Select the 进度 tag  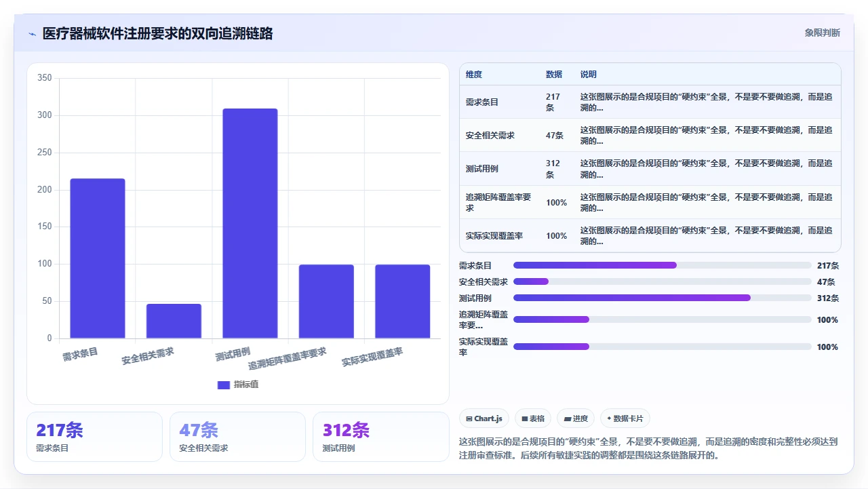coord(576,418)
